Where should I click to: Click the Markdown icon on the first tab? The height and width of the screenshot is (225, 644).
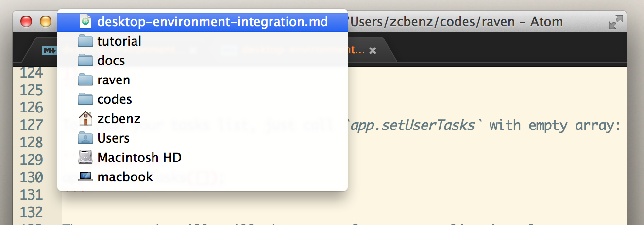pos(49,50)
